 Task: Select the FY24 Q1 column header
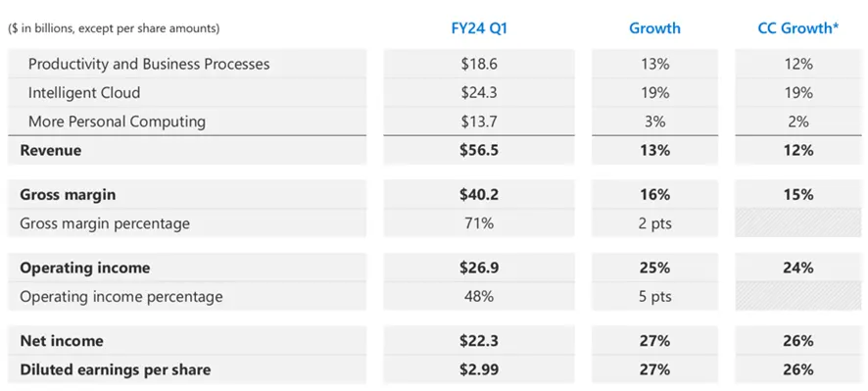coord(479,28)
